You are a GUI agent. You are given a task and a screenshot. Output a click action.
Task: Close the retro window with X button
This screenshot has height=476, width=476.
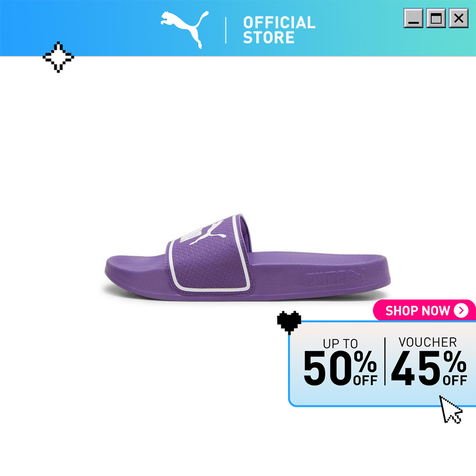click(x=459, y=18)
